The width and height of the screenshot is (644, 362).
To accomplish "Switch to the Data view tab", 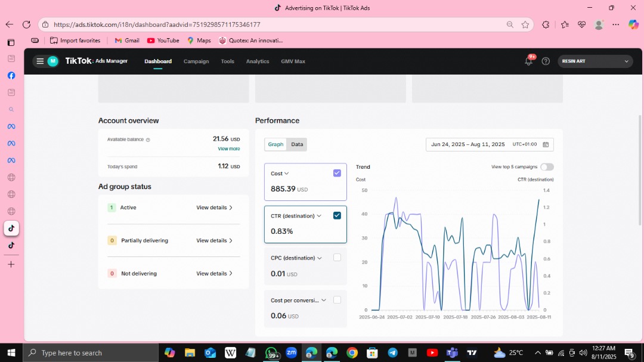I will [297, 144].
